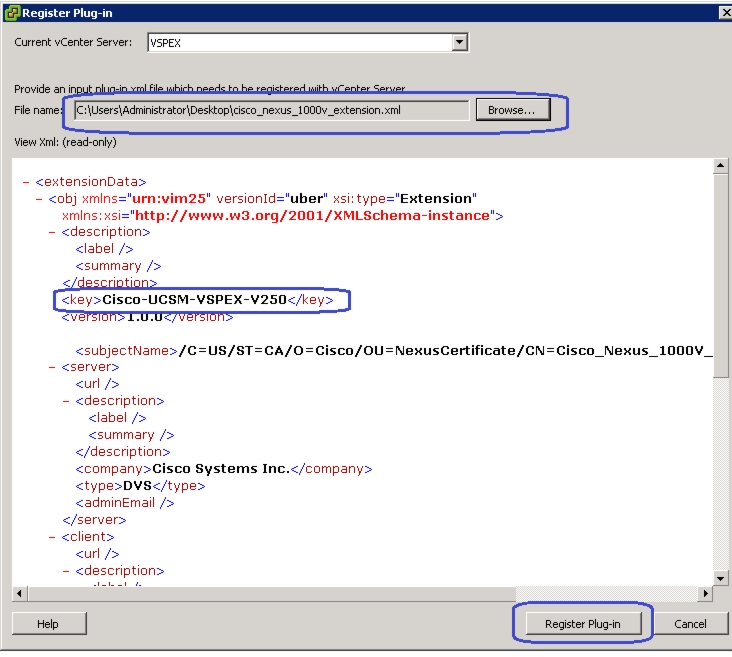The width and height of the screenshot is (732, 657).
Task: Click the XMLSchema-instance URL text
Action: 312,216
